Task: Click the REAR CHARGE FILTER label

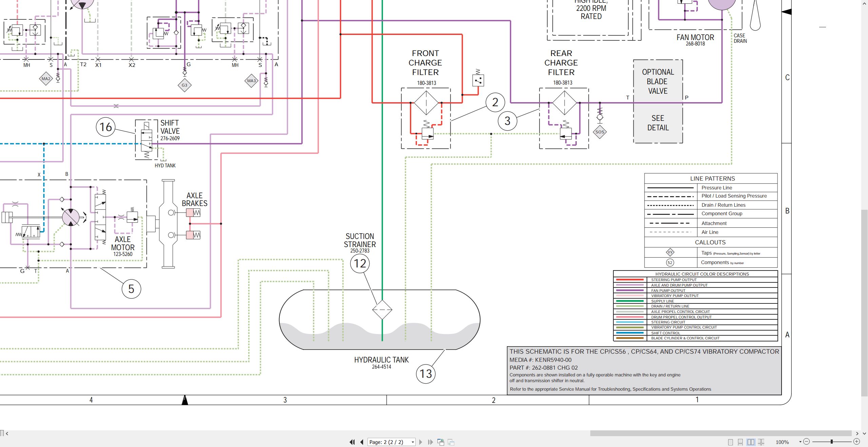Action: (x=561, y=63)
